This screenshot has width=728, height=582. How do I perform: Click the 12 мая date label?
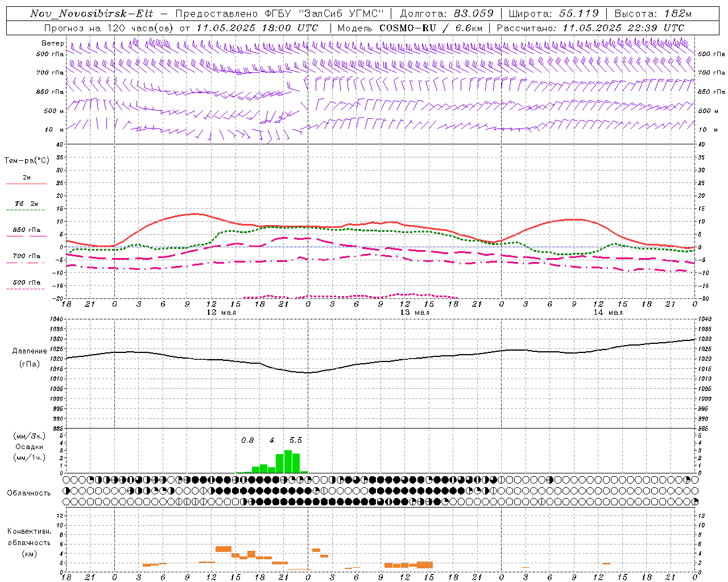221,313
